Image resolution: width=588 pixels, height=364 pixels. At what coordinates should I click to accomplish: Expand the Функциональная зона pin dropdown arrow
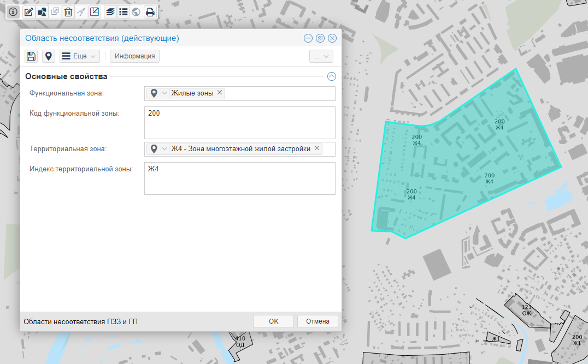pyautogui.click(x=164, y=93)
